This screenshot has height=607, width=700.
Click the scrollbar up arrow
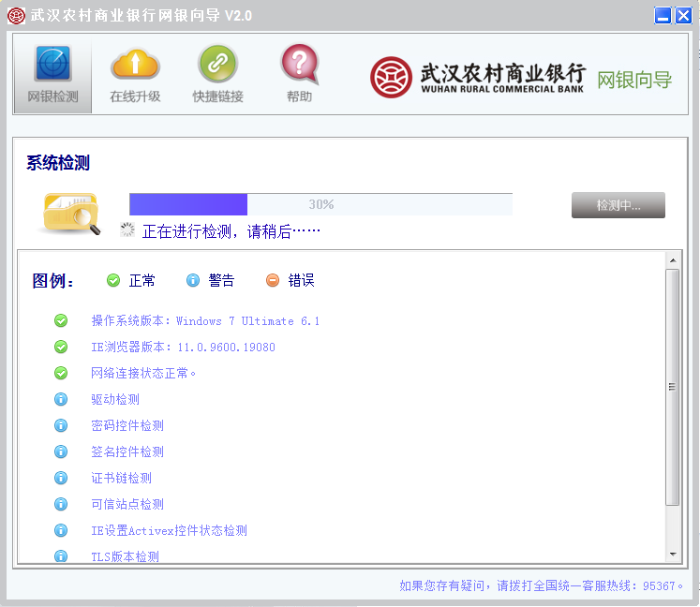tap(673, 260)
